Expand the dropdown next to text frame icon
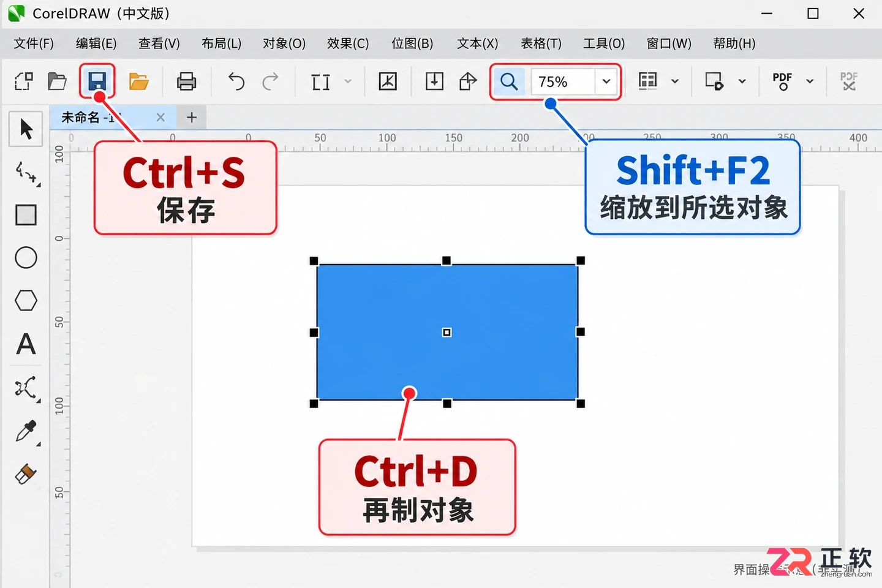882x588 pixels. [x=348, y=81]
